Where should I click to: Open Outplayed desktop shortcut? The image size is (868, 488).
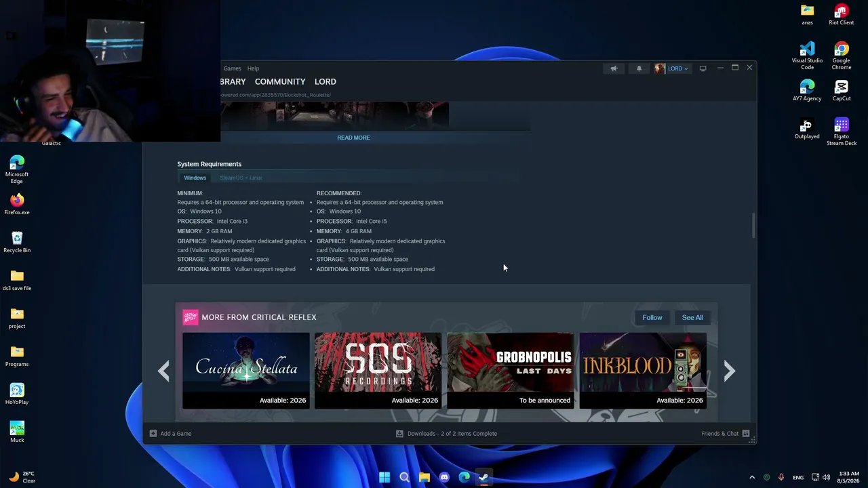click(x=807, y=129)
